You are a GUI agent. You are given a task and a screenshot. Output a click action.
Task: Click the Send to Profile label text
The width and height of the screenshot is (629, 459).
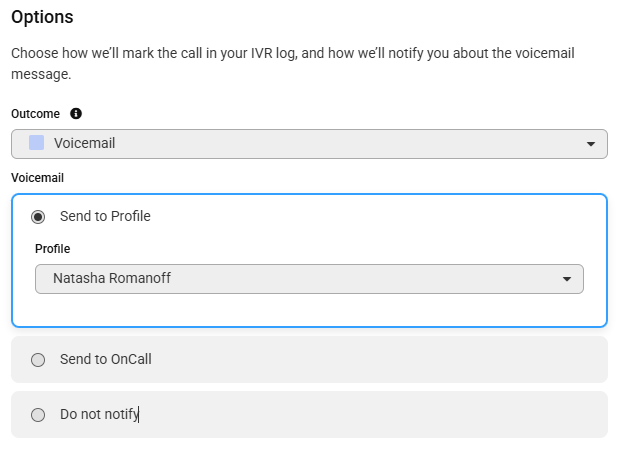pos(105,216)
